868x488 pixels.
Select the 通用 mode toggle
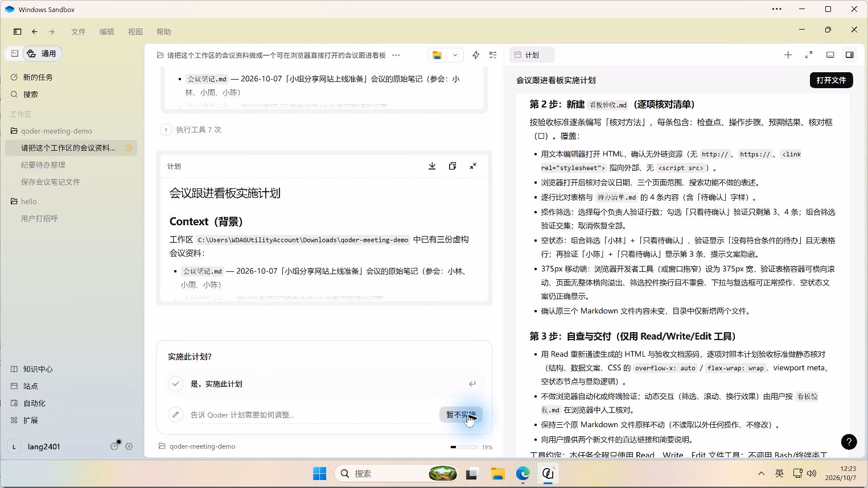coord(42,53)
